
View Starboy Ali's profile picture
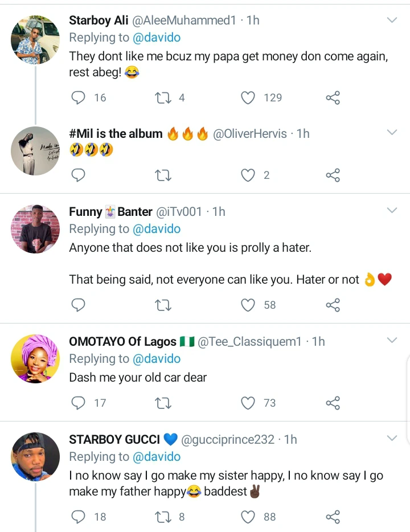click(x=35, y=40)
